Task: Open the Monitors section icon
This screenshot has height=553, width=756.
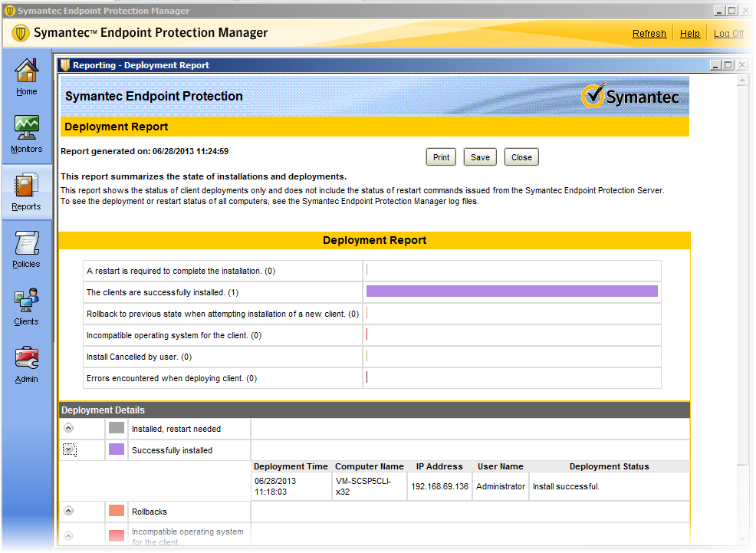Action: 27,128
